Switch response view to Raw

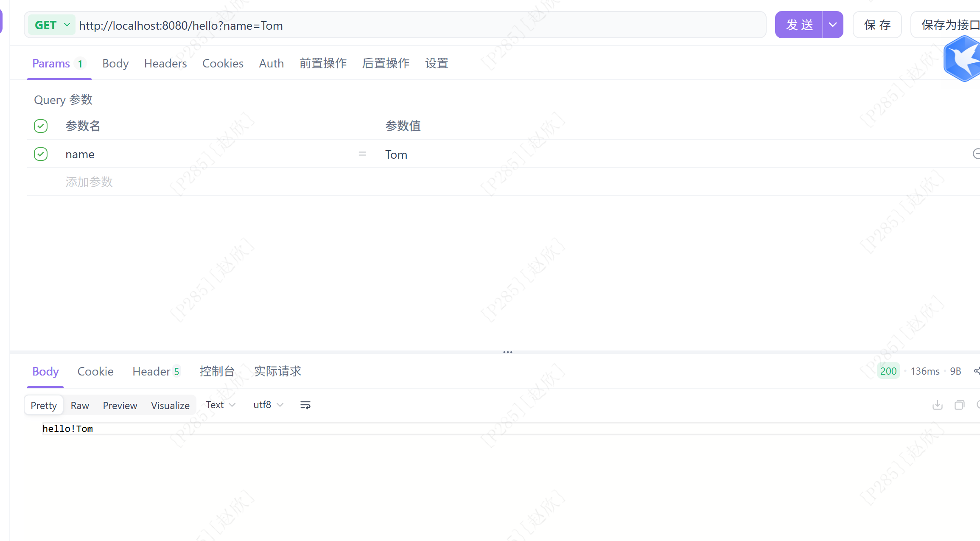[x=80, y=406]
